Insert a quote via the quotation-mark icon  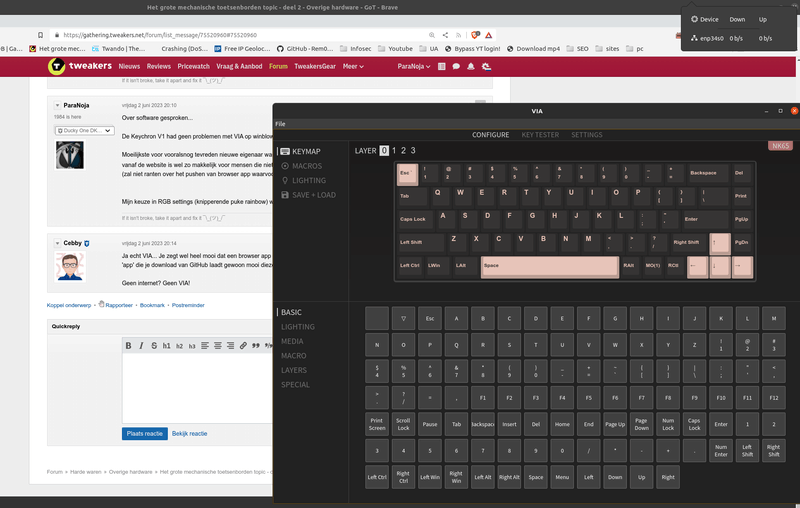click(256, 346)
